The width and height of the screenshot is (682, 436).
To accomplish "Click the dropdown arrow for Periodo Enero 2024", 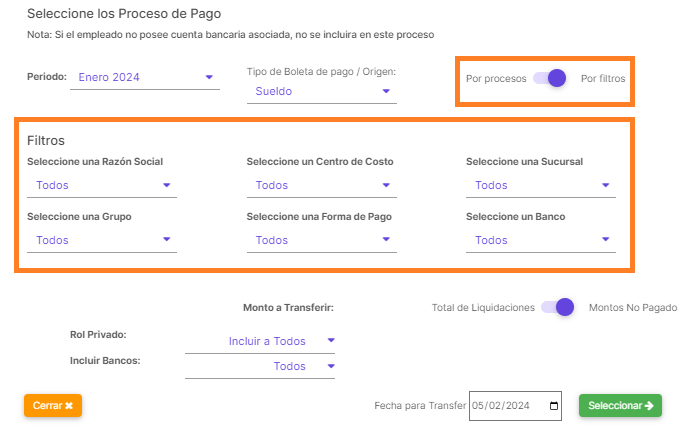I will point(209,77).
